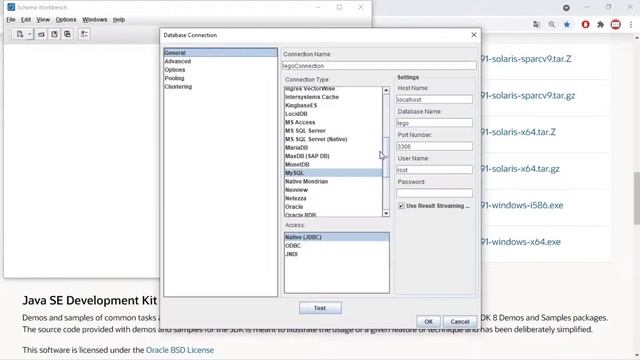Select the Clustering category in the dialog
This screenshot has height=360, width=640.
pyautogui.click(x=220, y=87)
